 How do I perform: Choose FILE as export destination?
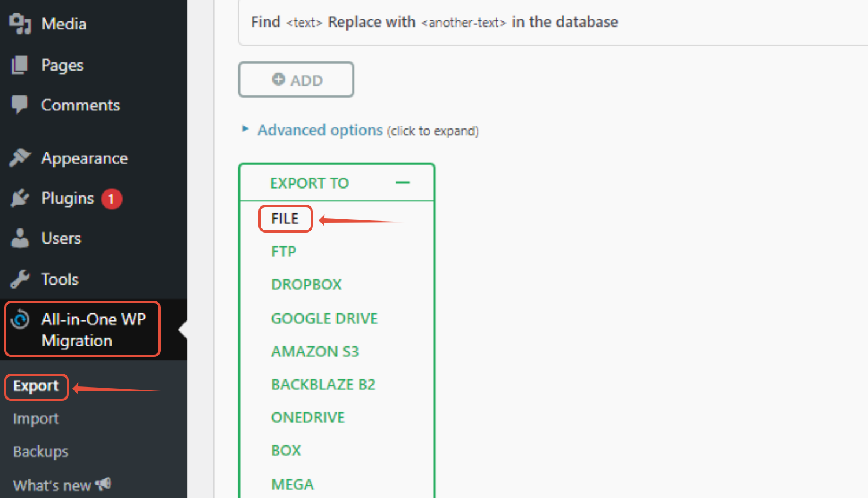[x=285, y=219]
